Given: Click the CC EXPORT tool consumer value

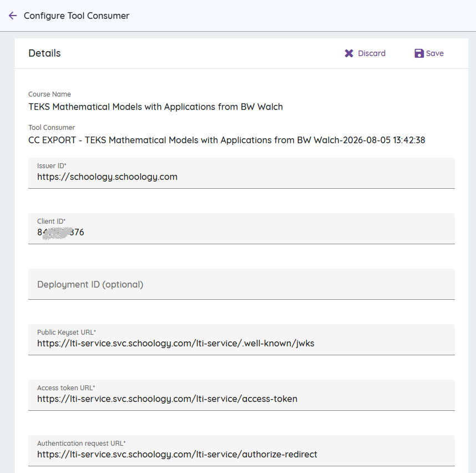Looking at the screenshot, I should click(x=226, y=140).
